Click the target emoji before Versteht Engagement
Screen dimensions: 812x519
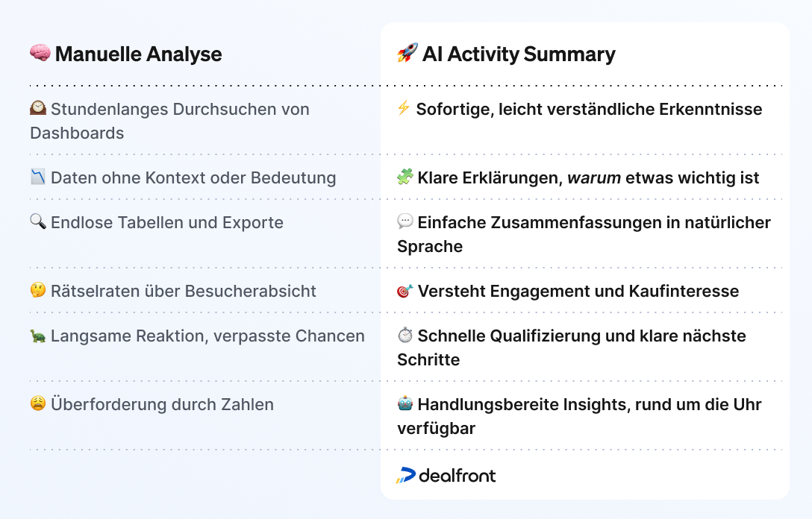pos(405,290)
